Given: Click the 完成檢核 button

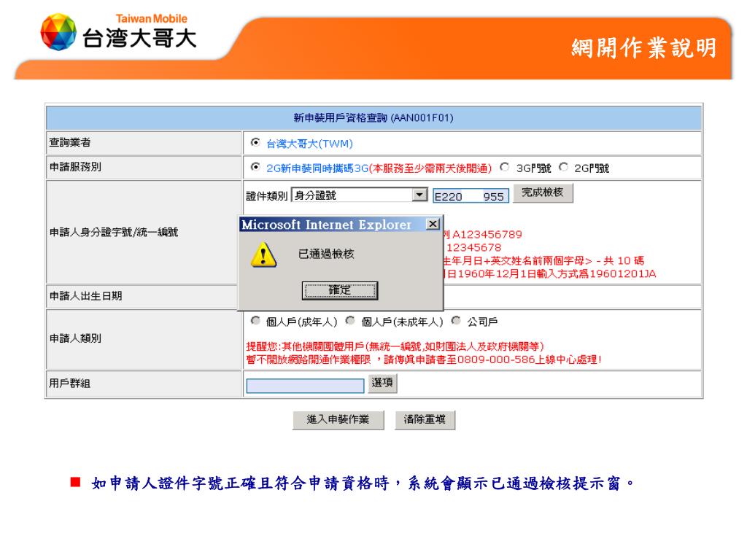Looking at the screenshot, I should (543, 192).
